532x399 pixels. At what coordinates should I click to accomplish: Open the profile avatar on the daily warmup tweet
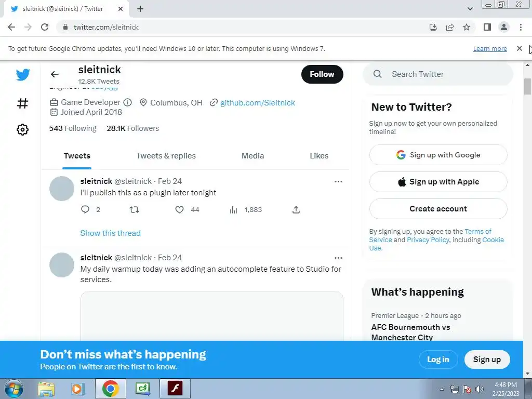[x=62, y=264]
